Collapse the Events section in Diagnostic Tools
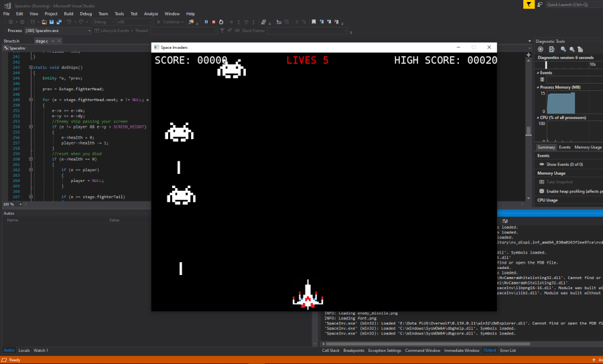 [537, 72]
